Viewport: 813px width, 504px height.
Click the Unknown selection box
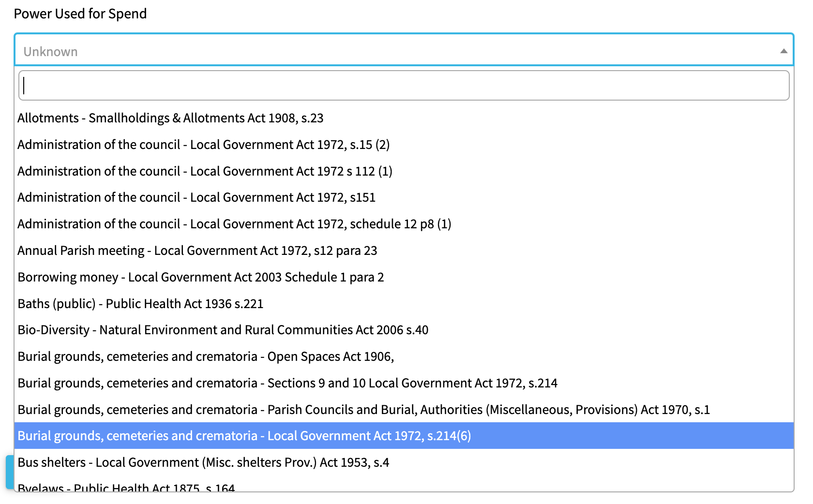pos(387,51)
